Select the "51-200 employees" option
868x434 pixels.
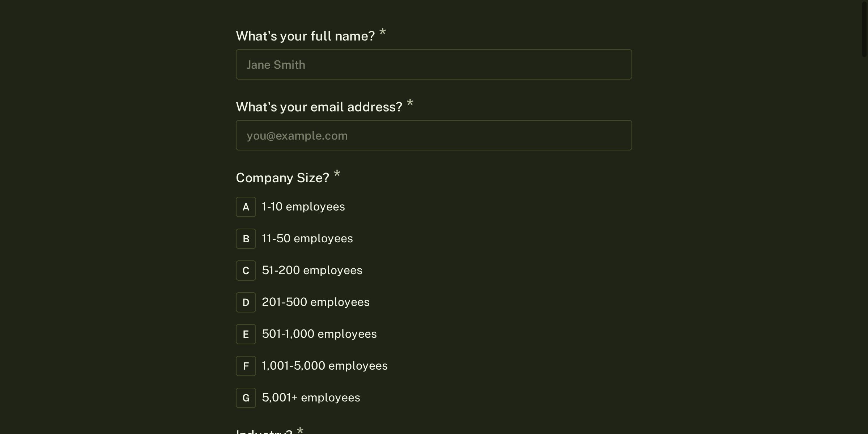pos(312,270)
